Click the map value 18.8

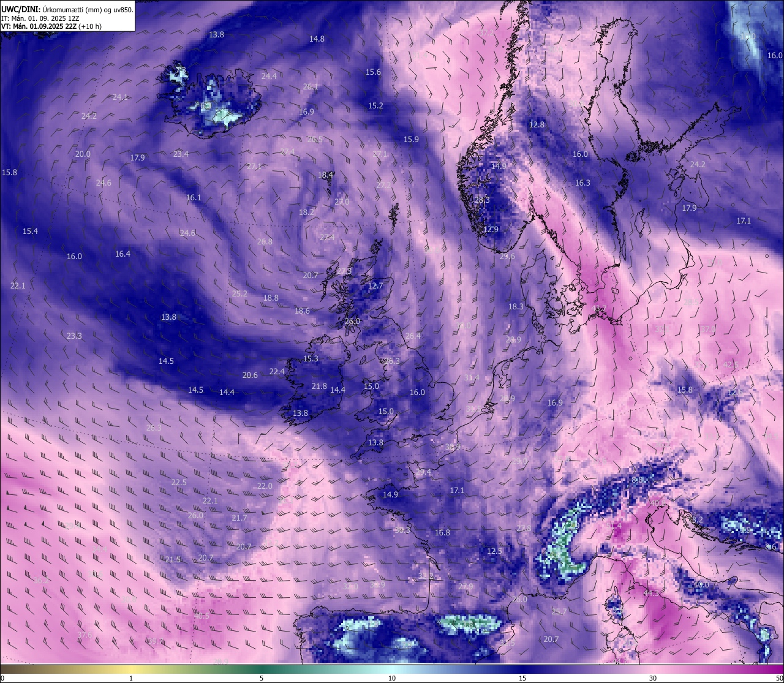pos(271,298)
